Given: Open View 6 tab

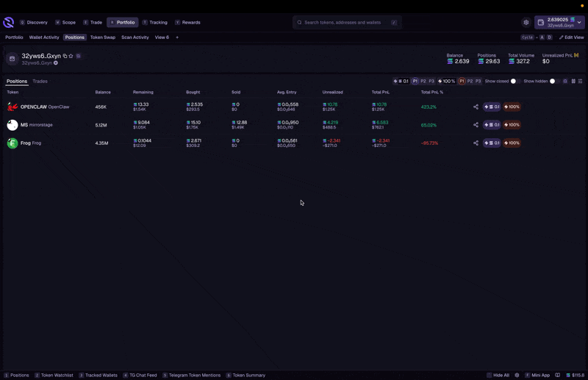Looking at the screenshot, I should 162,37.
